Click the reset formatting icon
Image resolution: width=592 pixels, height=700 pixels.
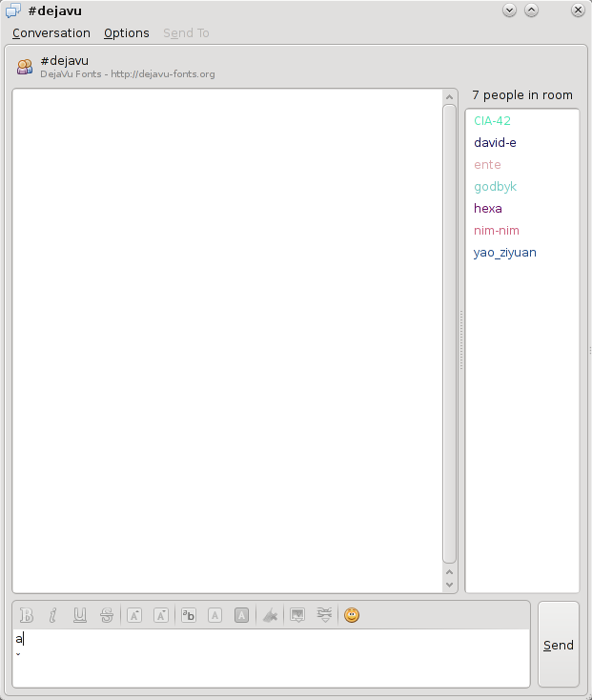click(x=271, y=615)
